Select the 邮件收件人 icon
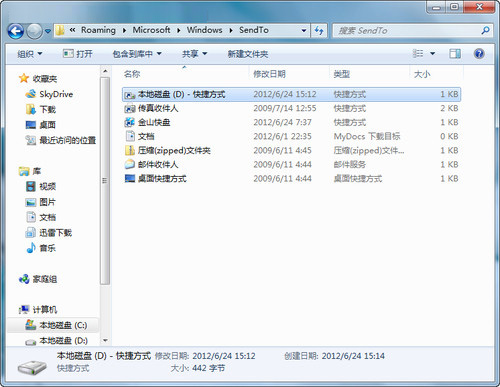500x387 pixels. (x=130, y=164)
